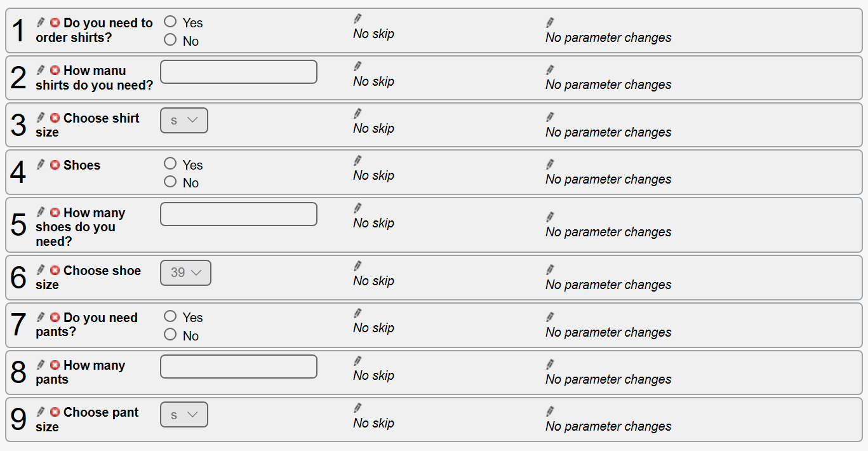The width and height of the screenshot is (868, 451).
Task: Click edit pencil for question 1
Action: pos(41,23)
